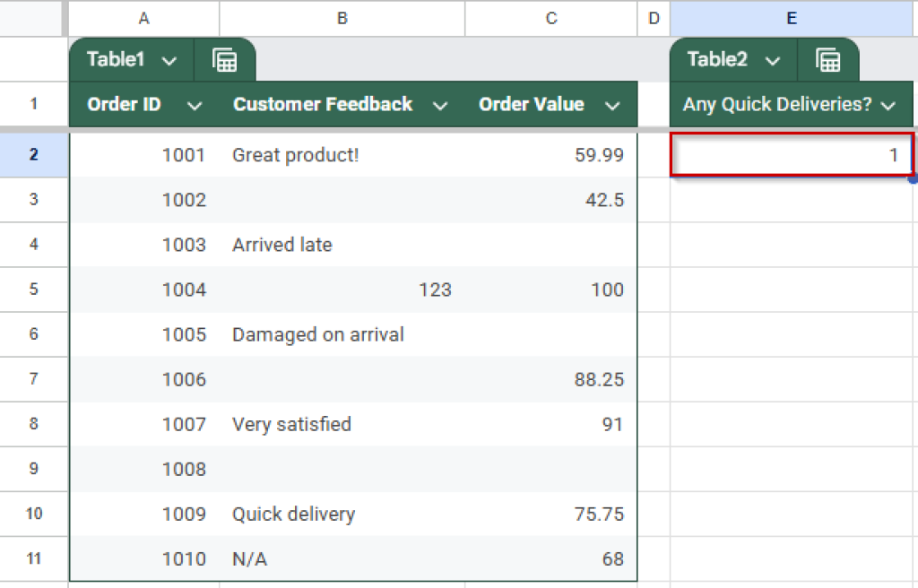Select column A header
Viewport: 918px width, 588px height.
[x=143, y=18]
